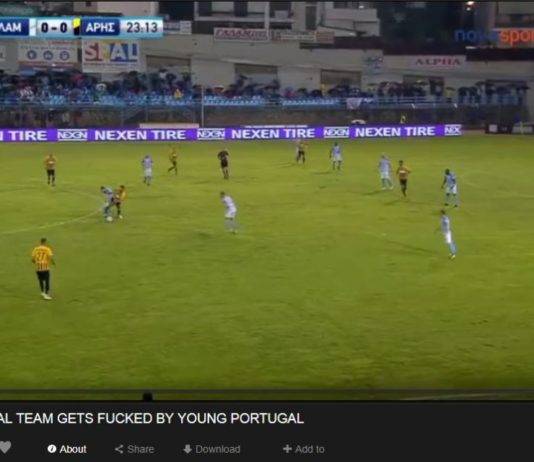Click the info circle icon beside About
Viewport: 534px width, 462px height.
click(52, 449)
